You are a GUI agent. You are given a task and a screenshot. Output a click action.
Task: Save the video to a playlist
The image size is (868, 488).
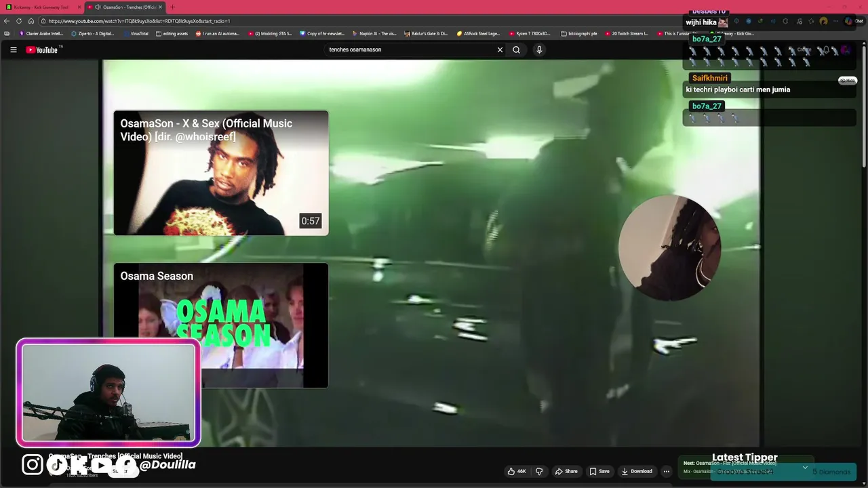pos(599,471)
